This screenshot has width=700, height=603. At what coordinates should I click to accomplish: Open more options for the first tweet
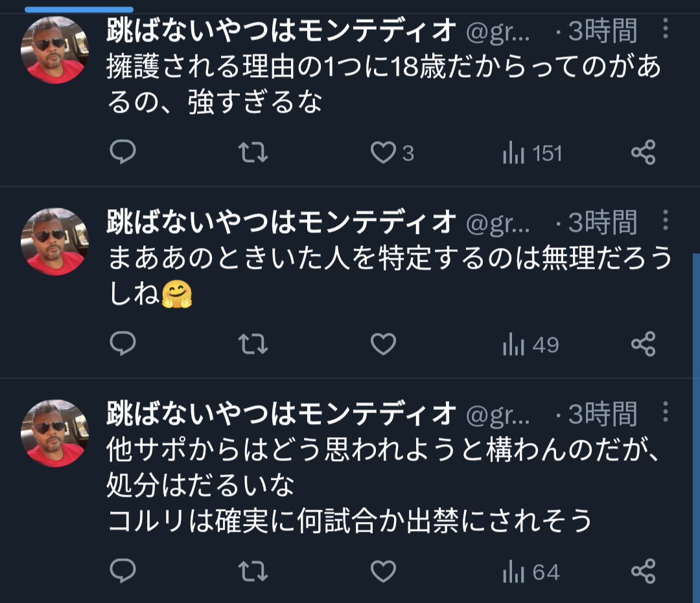click(x=666, y=29)
